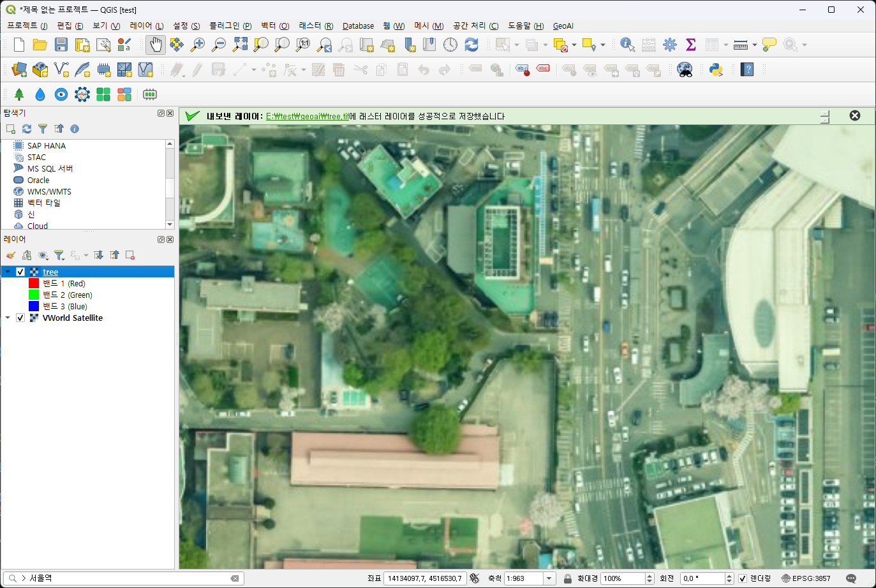Open the map scale dropdown
This screenshot has height=588, width=876.
(549, 578)
